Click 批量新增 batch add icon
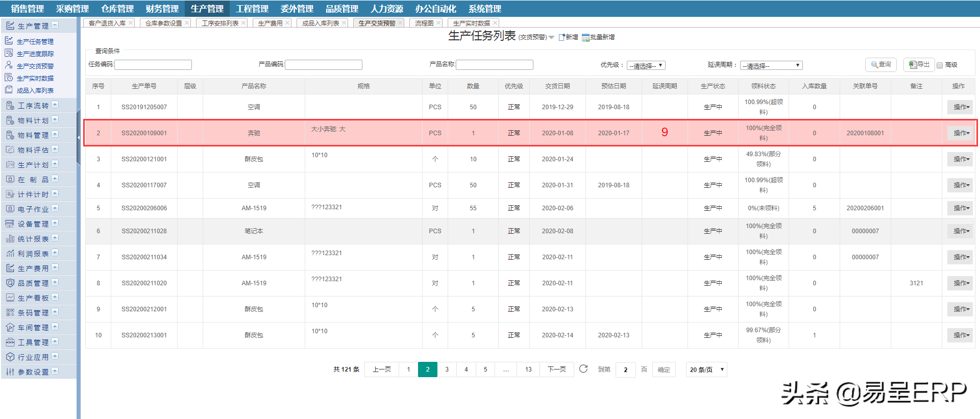 585,37
